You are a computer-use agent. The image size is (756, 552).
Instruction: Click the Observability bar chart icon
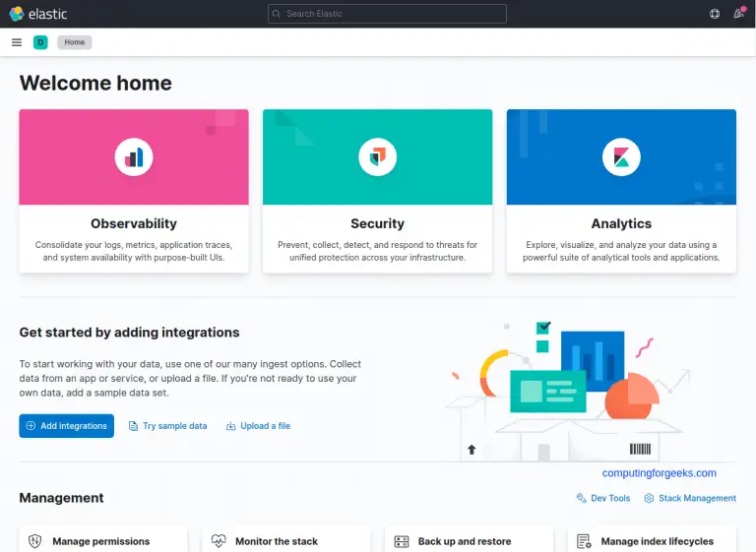pyautogui.click(x=134, y=156)
